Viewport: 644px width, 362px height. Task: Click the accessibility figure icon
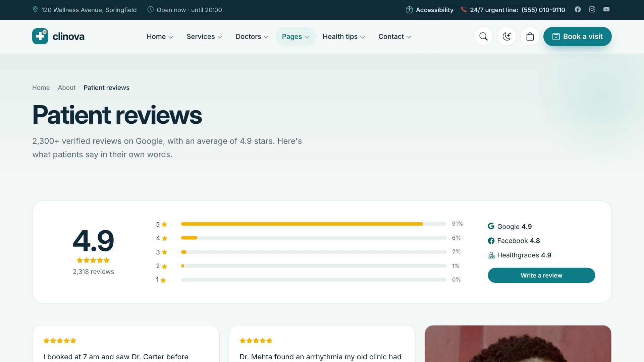[x=409, y=10]
